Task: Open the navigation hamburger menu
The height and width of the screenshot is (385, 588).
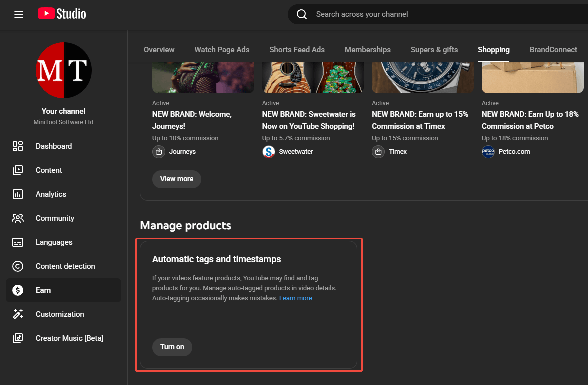Action: point(19,14)
